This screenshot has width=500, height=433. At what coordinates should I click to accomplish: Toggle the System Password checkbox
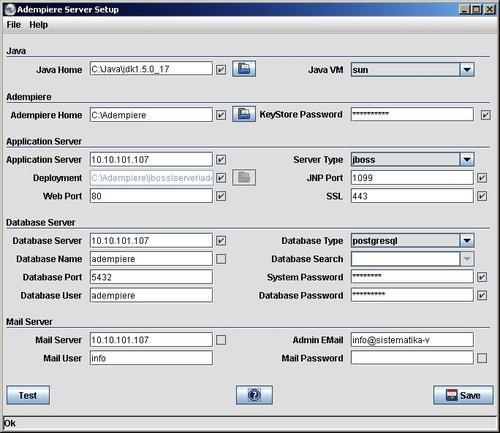[x=482, y=277]
